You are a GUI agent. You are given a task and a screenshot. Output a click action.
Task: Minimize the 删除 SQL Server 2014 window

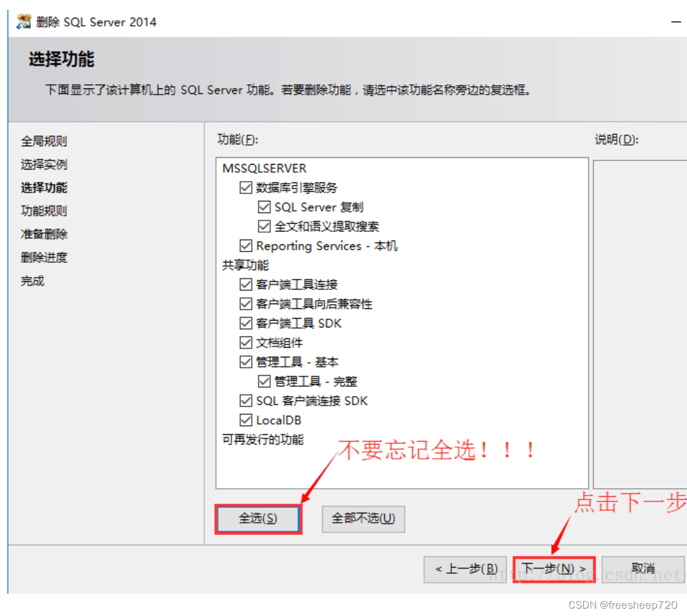(676, 21)
